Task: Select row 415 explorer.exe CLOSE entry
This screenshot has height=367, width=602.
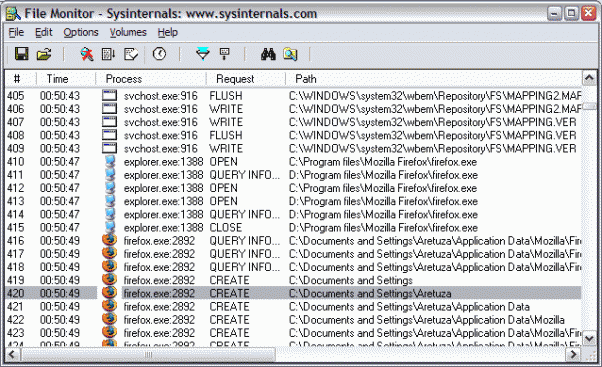Action: (x=293, y=228)
